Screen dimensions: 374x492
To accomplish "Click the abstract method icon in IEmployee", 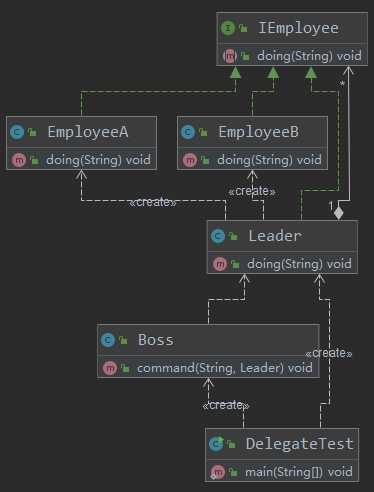I will (x=230, y=56).
